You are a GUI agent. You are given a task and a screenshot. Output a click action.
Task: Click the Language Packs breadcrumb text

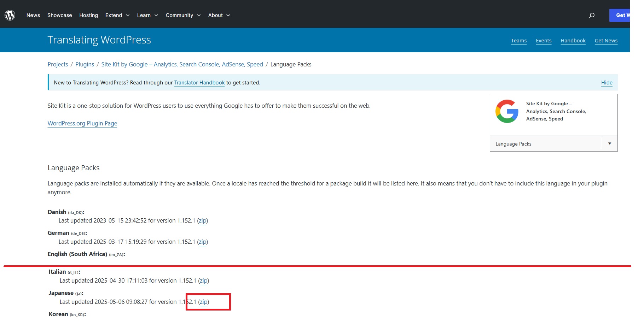[x=291, y=64]
